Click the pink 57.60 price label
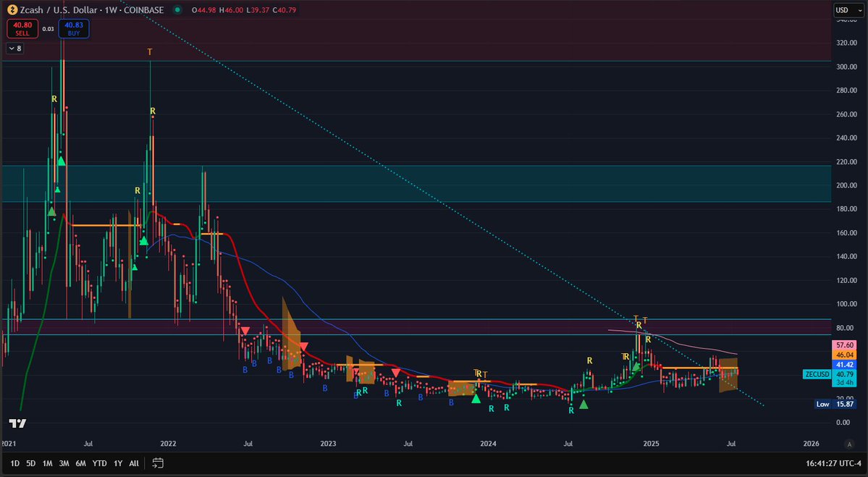Viewport: 868px width, 477px height. (x=844, y=345)
